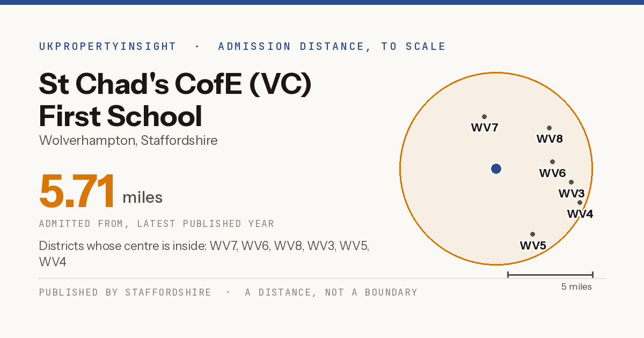Click the Published by Staffordshire footer
The image size is (644, 338).
click(x=125, y=292)
